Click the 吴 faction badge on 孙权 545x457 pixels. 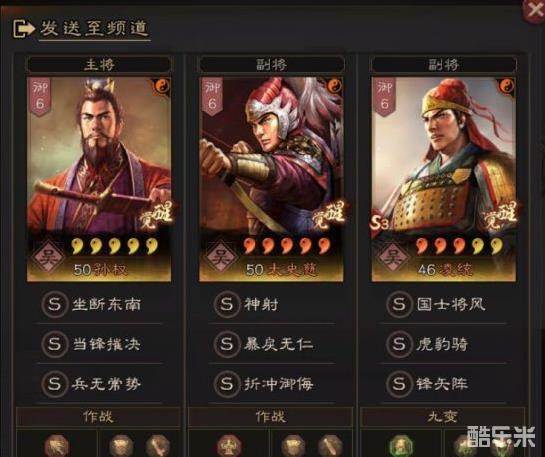[x=48, y=258]
